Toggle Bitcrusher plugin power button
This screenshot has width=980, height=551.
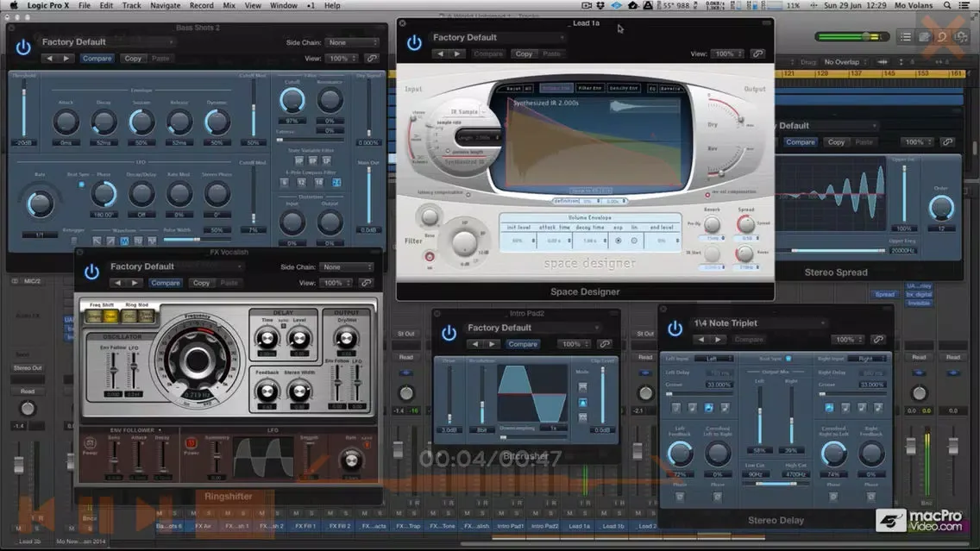[449, 333]
